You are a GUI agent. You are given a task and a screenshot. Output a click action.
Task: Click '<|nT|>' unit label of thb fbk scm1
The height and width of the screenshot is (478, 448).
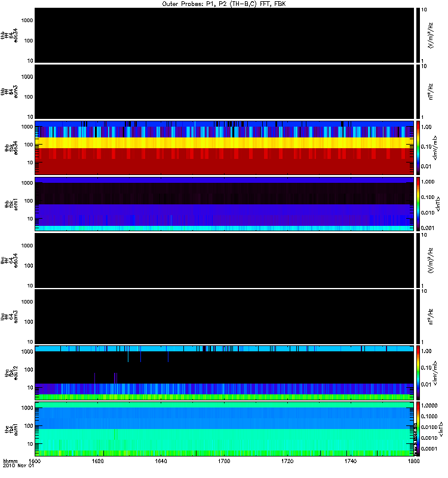[438, 204]
